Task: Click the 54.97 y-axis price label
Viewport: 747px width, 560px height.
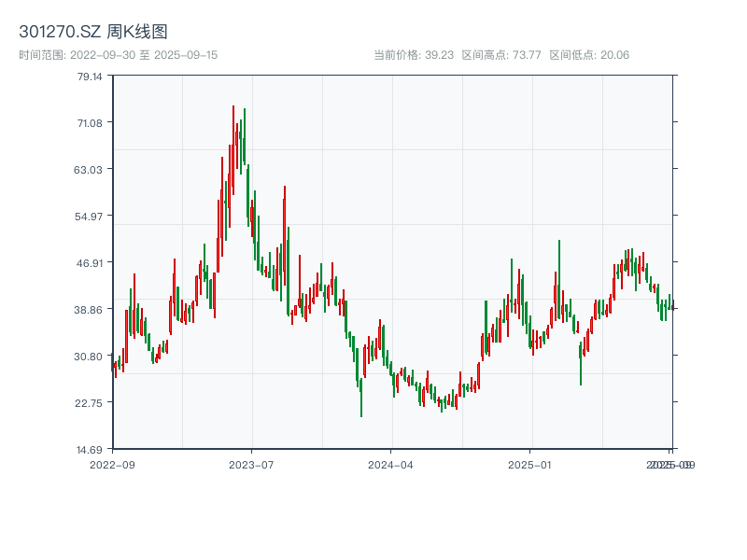Action: [89, 218]
